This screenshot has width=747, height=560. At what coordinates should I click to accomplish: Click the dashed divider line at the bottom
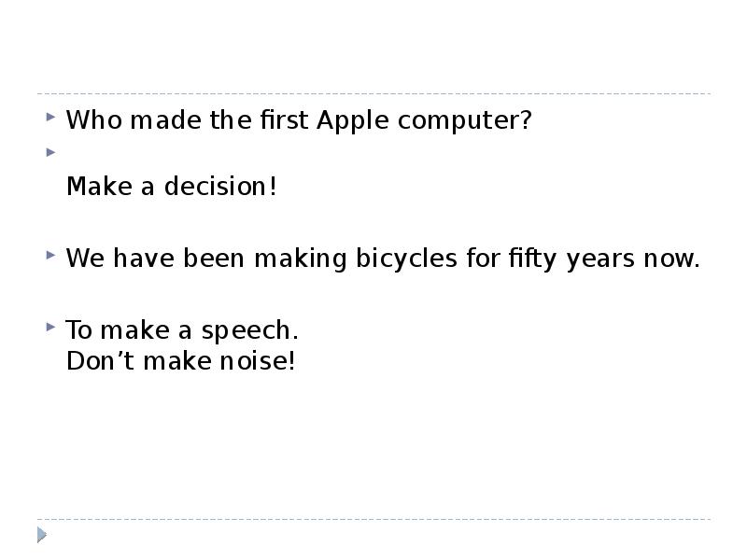pyautogui.click(x=373, y=519)
